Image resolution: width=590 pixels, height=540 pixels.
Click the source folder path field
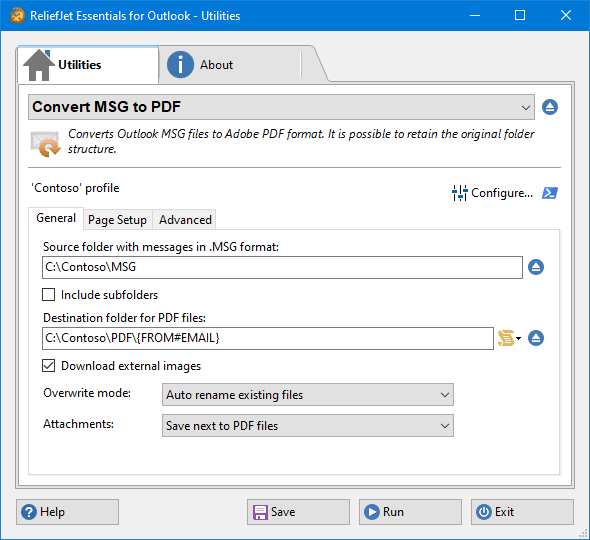point(282,267)
